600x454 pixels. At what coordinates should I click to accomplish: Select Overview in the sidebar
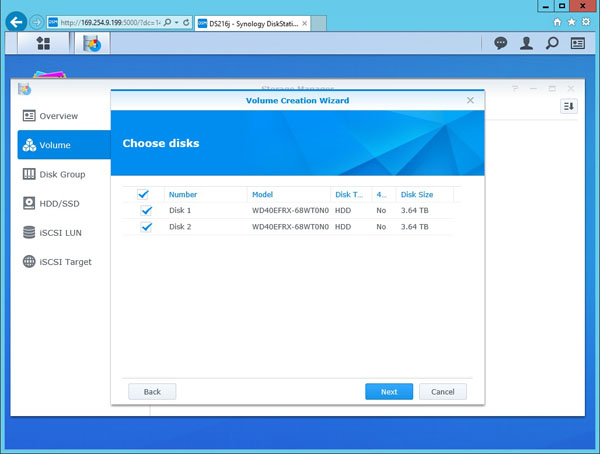(58, 116)
